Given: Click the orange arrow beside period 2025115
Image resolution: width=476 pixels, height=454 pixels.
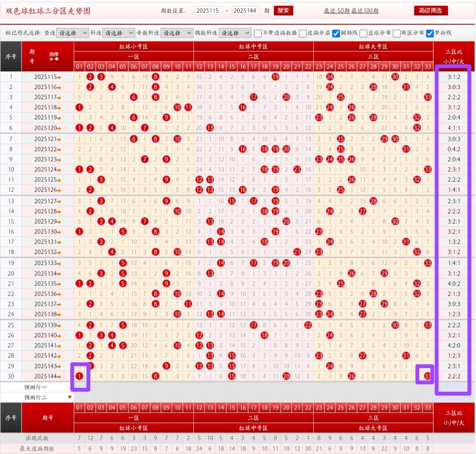Looking at the screenshot, I should pos(59,77).
